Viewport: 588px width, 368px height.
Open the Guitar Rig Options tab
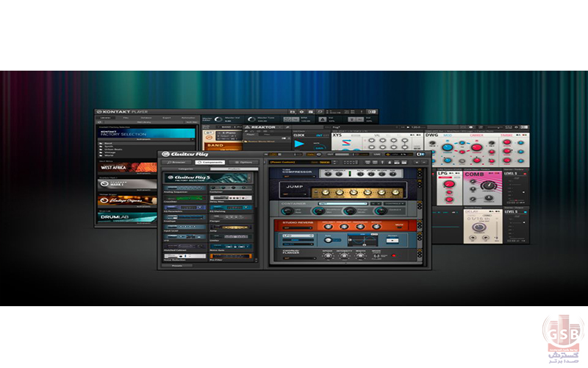pyautogui.click(x=242, y=162)
